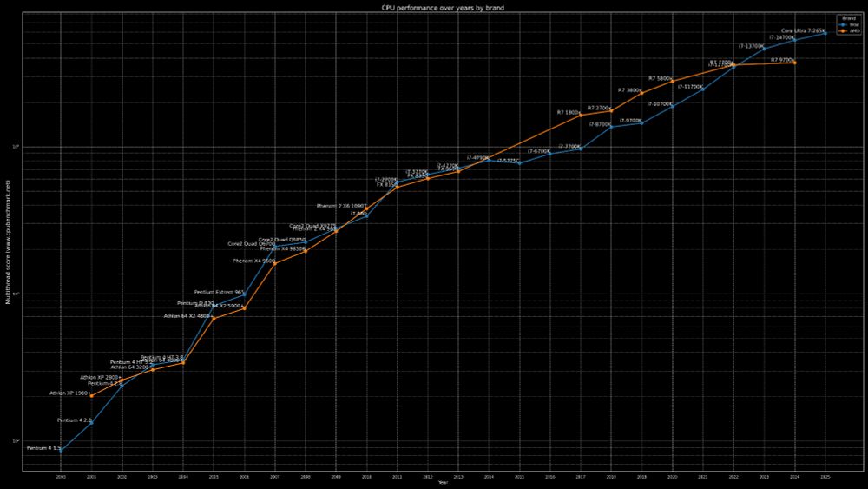Click the 'Core2 Quad Q6700' data label

[x=252, y=244]
